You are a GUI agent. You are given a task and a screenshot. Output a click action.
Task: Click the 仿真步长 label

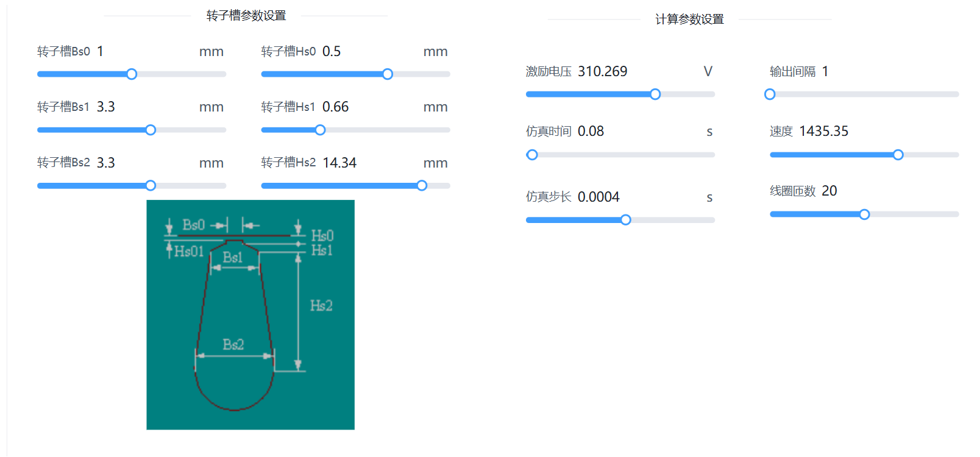pyautogui.click(x=549, y=197)
